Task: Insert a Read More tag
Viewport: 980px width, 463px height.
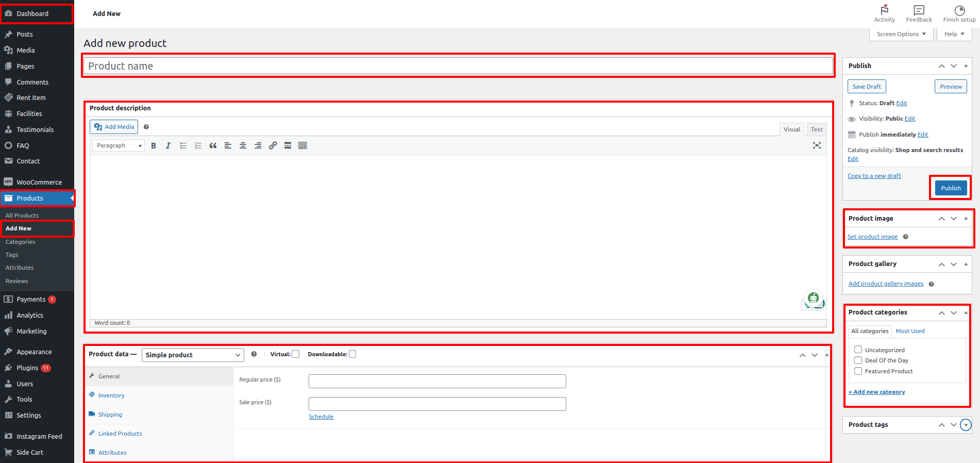Action: click(288, 146)
